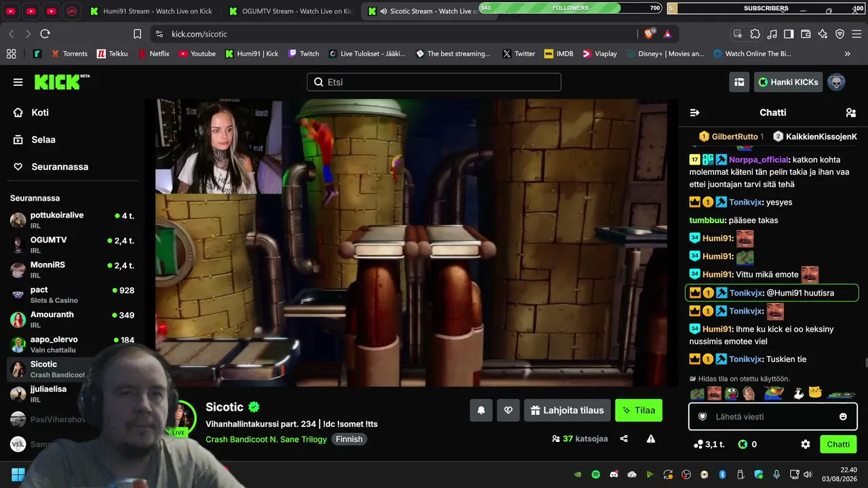Follow Sicotic with the heart icon
This screenshot has height=488, width=868.
click(x=508, y=410)
